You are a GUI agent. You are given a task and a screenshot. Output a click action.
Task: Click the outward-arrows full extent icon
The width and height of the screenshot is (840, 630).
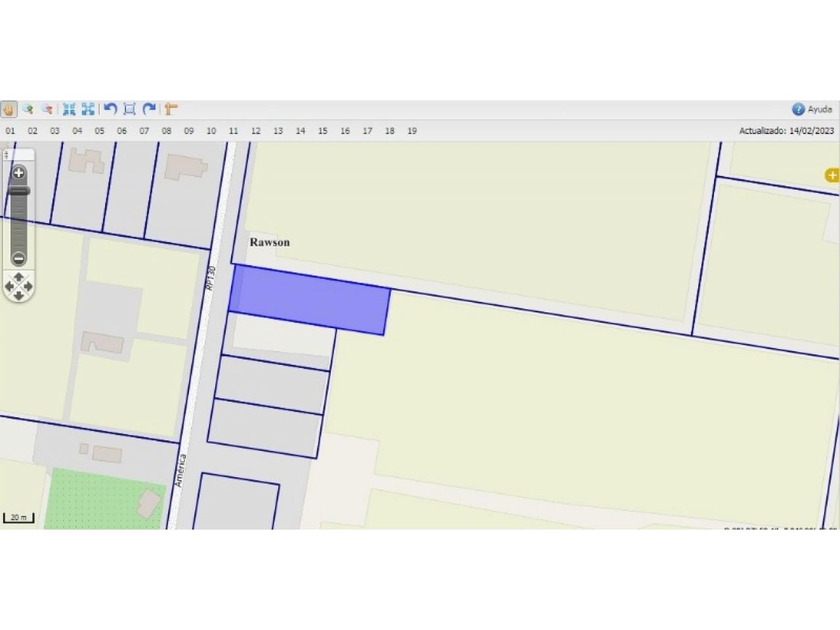pyautogui.click(x=88, y=109)
